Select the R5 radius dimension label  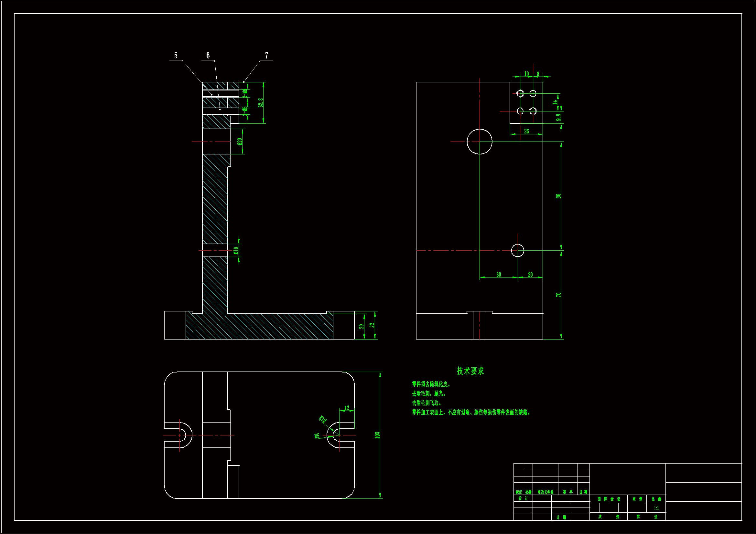coord(317,436)
